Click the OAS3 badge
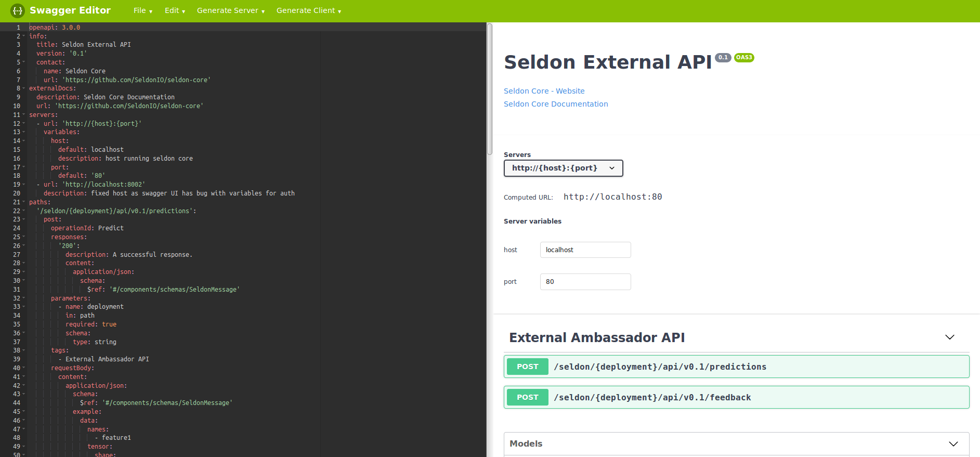This screenshot has height=457, width=980. [744, 58]
